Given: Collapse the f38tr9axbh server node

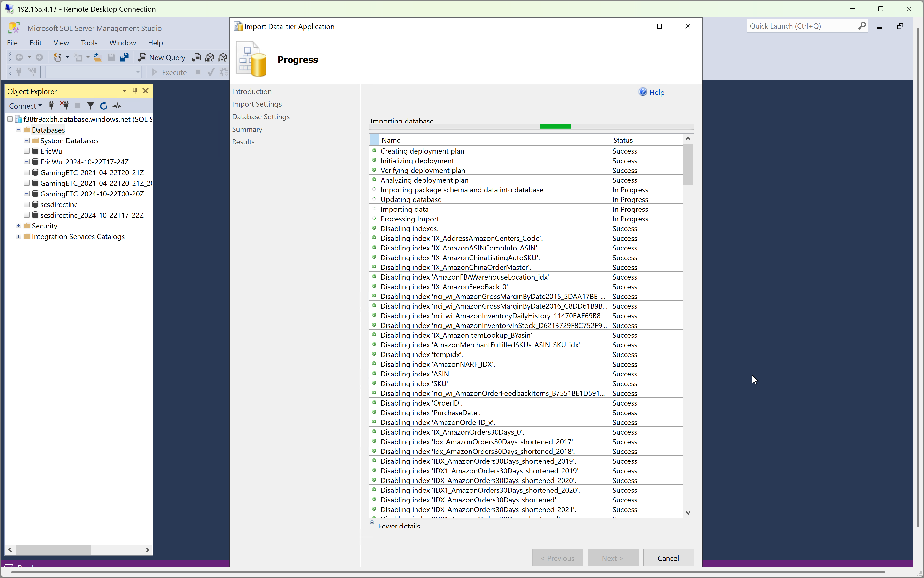Looking at the screenshot, I should [10, 119].
